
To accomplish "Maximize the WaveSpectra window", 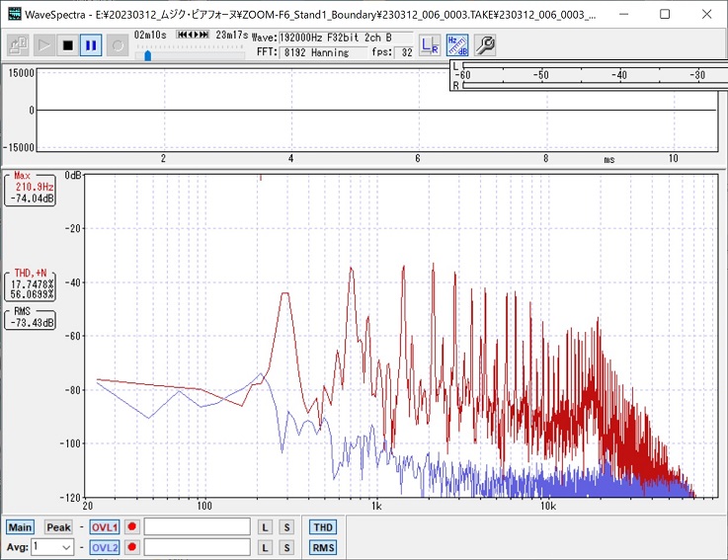I will point(665,14).
